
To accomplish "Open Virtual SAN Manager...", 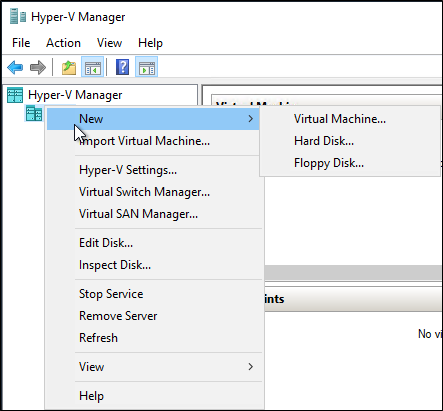I will tap(138, 214).
